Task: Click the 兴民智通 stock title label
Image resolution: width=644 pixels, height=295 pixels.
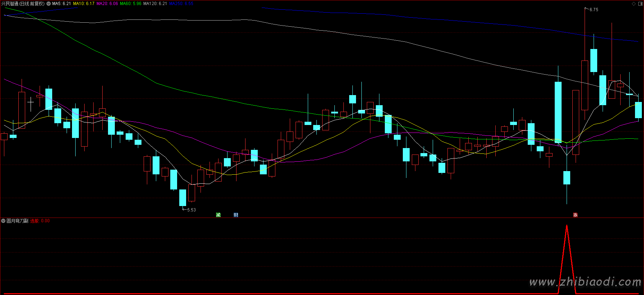Action: [x=23, y=4]
